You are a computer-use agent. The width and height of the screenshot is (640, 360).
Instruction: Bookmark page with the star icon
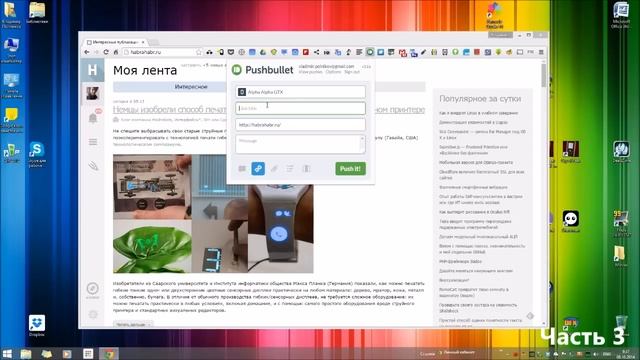199,52
